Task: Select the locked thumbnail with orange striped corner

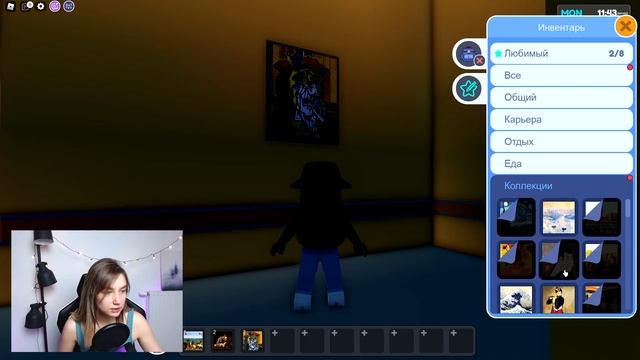Action: click(x=601, y=299)
